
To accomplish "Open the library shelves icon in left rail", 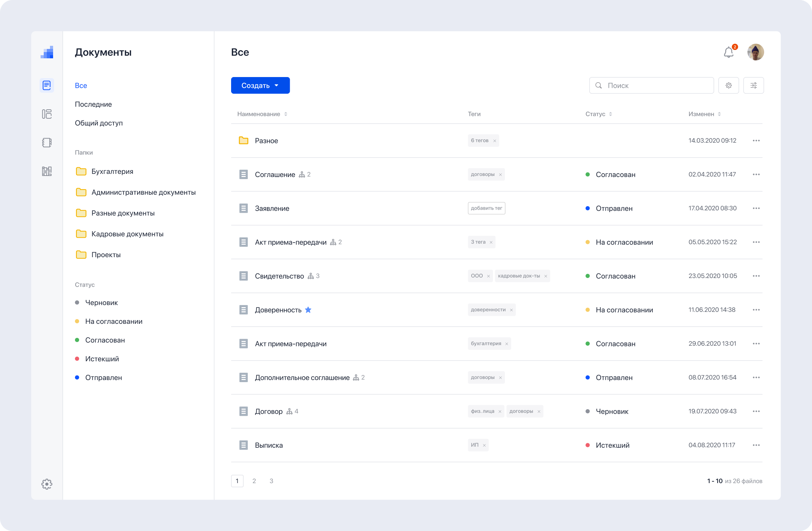I will coord(47,171).
